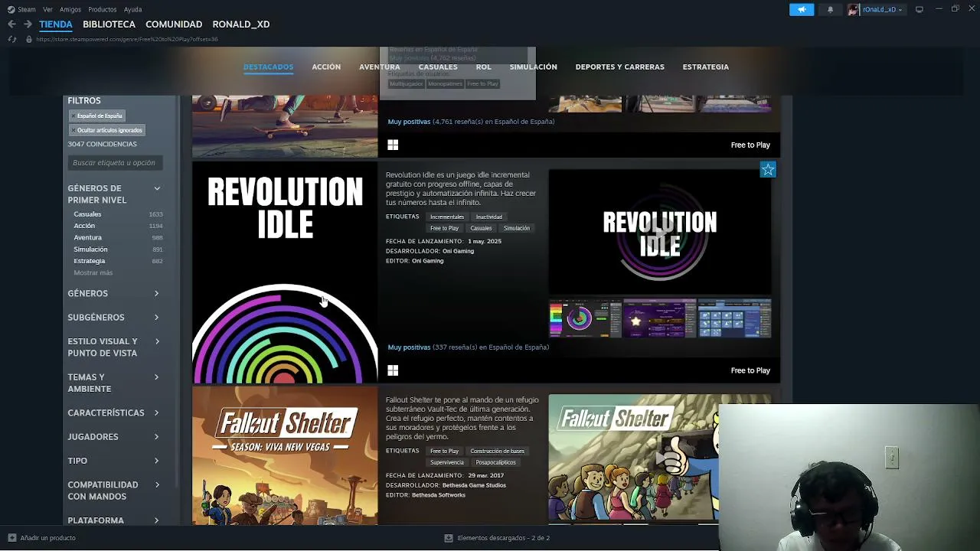Viewport: 980px width, 551px height.
Task: Select the Acción category tab
Action: pos(326,67)
